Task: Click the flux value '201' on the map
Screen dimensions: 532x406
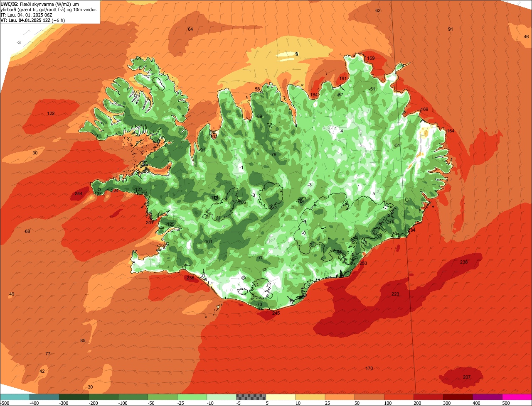Action: point(150,223)
